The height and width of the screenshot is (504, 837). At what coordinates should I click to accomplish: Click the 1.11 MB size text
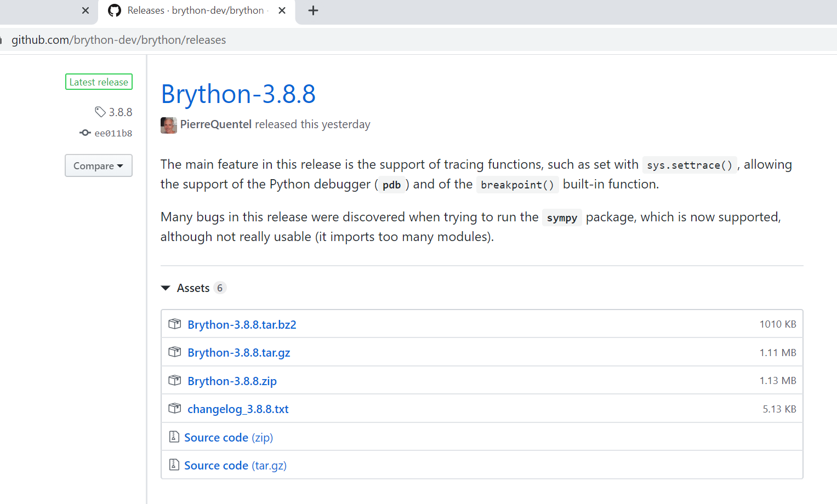(778, 353)
